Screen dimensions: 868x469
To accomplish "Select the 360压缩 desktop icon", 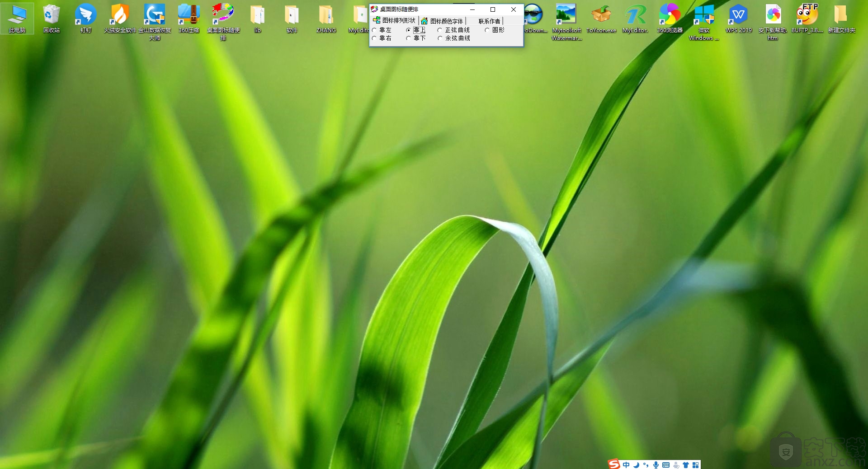I will coord(189,18).
